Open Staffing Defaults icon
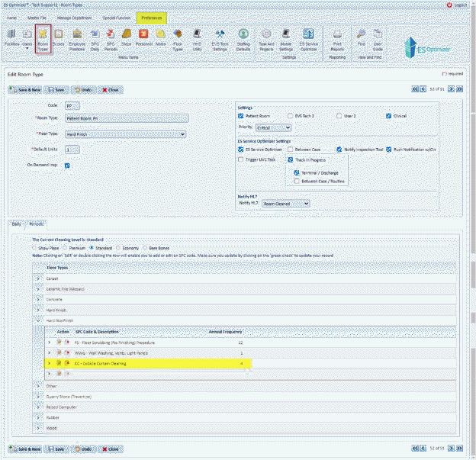 243,37
